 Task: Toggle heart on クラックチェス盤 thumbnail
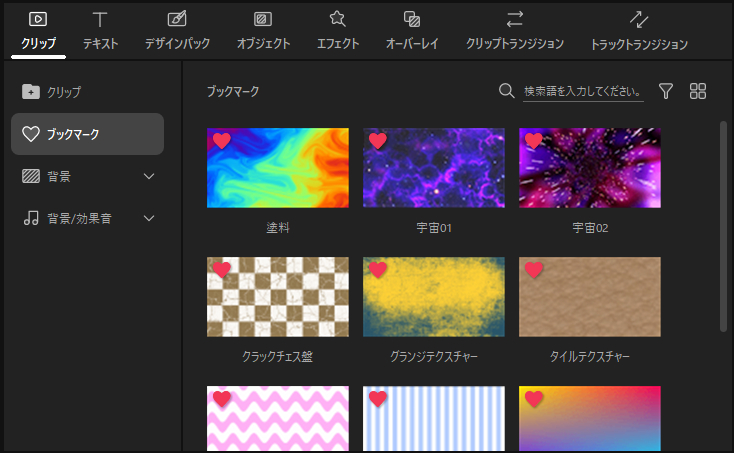pyautogui.click(x=222, y=270)
